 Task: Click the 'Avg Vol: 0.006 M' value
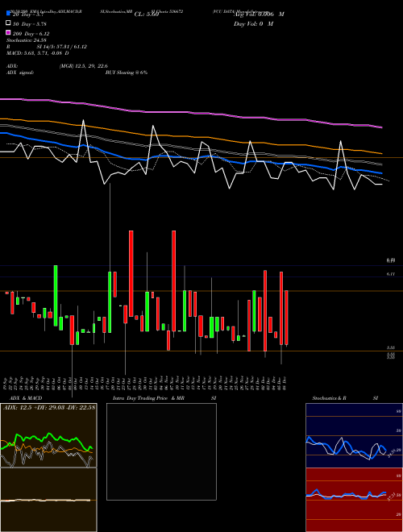259,15
